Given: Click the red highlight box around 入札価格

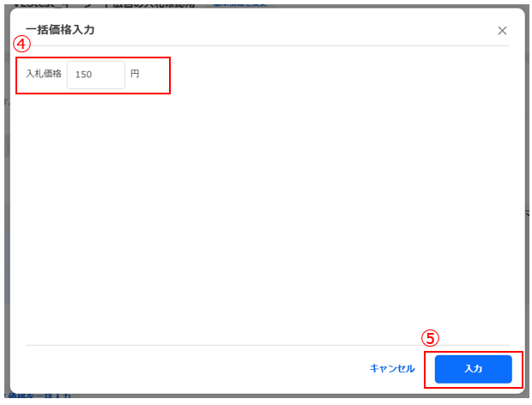Looking at the screenshot, I should [x=93, y=76].
